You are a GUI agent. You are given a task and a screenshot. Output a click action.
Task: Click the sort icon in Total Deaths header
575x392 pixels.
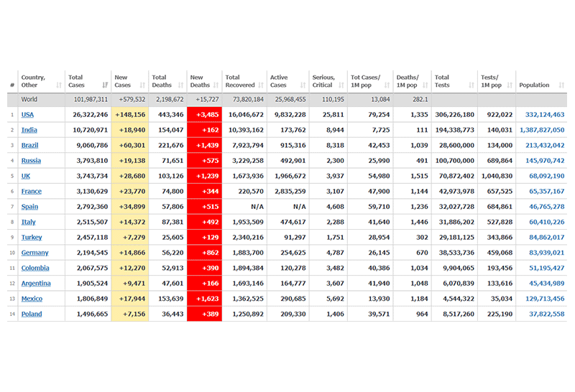181,85
